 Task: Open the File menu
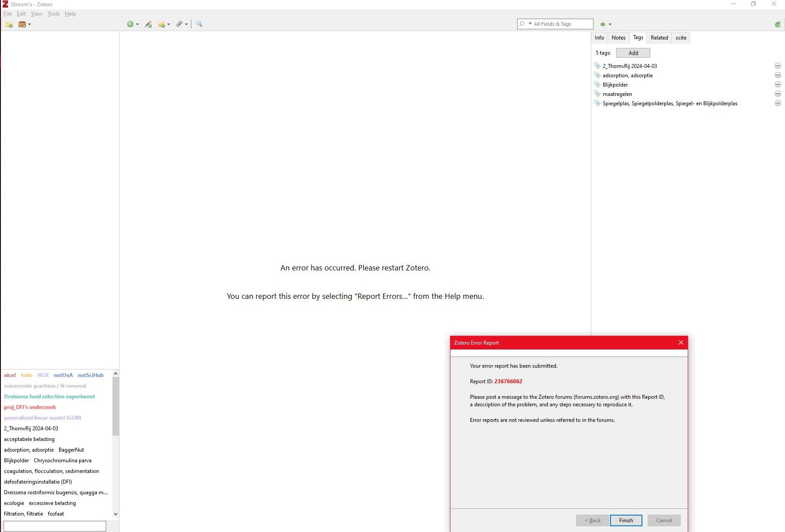click(8, 14)
